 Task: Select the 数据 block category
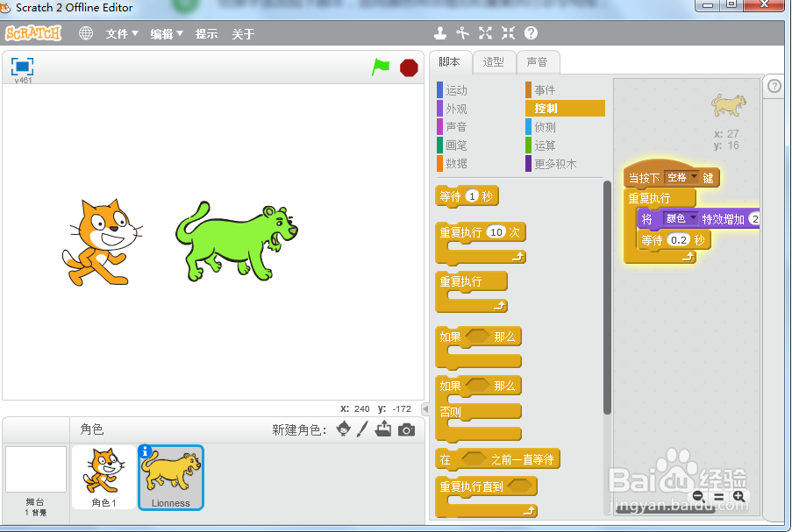click(x=456, y=164)
